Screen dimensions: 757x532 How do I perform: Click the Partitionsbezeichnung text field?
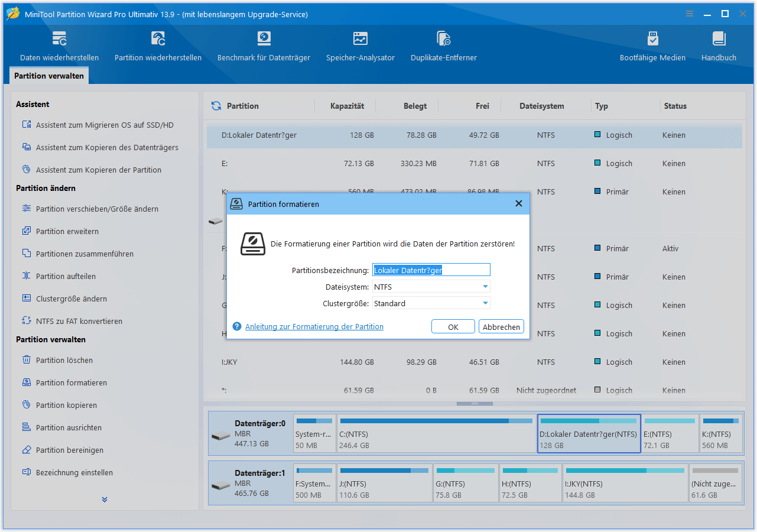pyautogui.click(x=431, y=270)
